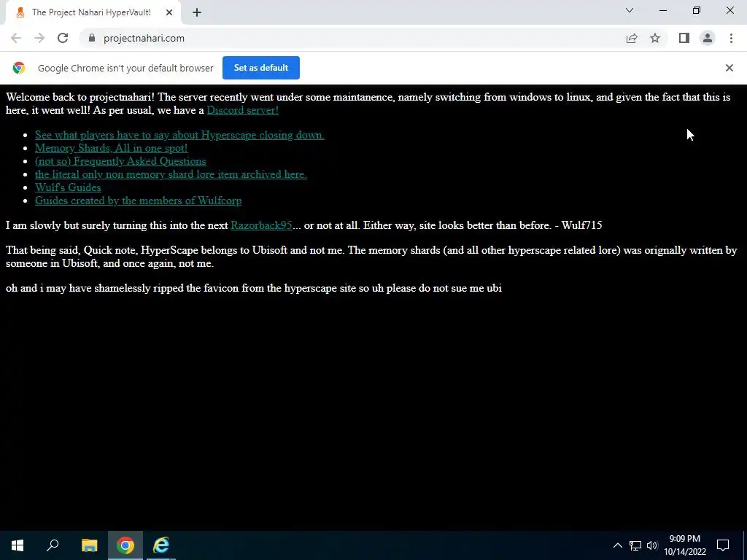Open the non memory shard lore item link

(171, 174)
